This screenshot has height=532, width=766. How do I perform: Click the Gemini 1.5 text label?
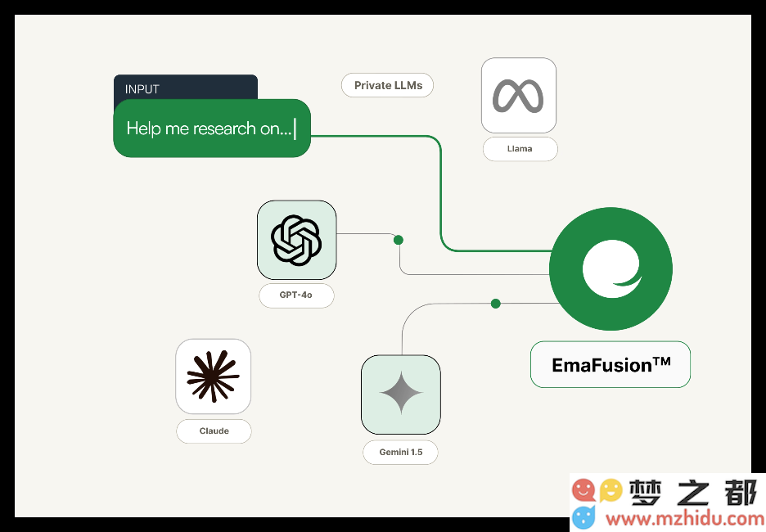[400, 453]
